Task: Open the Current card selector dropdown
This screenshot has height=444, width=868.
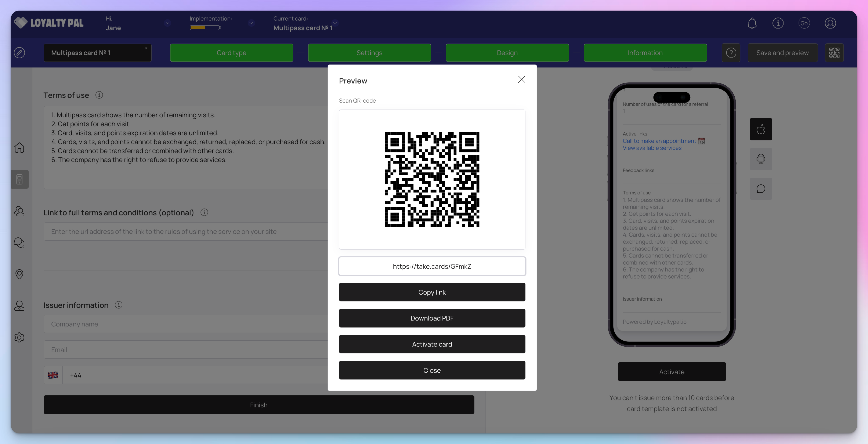Action: point(335,23)
